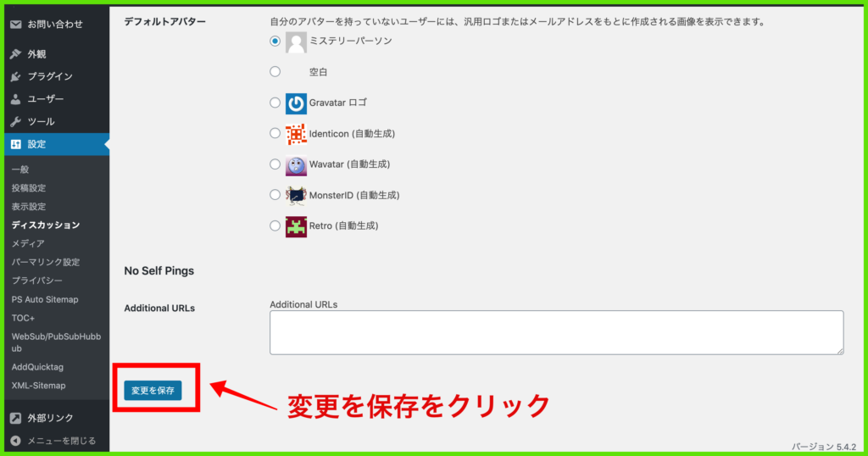The image size is (868, 456).
Task: Click the ミステリーパーソン avatar image
Action: 296,42
